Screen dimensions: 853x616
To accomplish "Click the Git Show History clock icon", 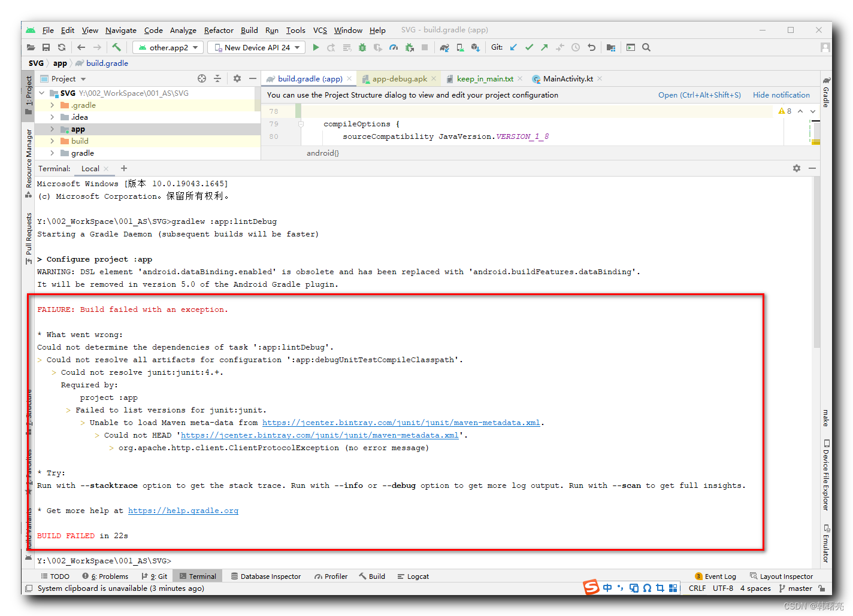I will click(x=576, y=47).
